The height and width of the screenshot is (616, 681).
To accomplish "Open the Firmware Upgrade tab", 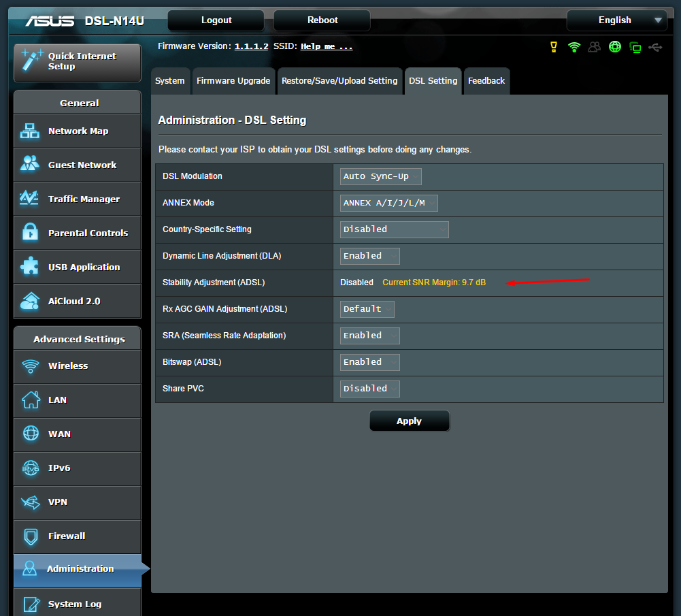I will coord(233,81).
